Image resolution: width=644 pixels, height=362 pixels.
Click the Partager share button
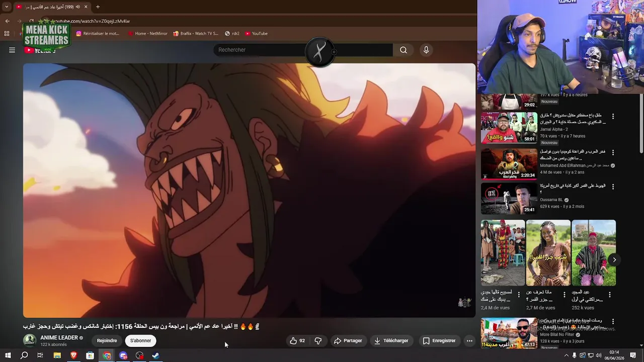(348, 341)
